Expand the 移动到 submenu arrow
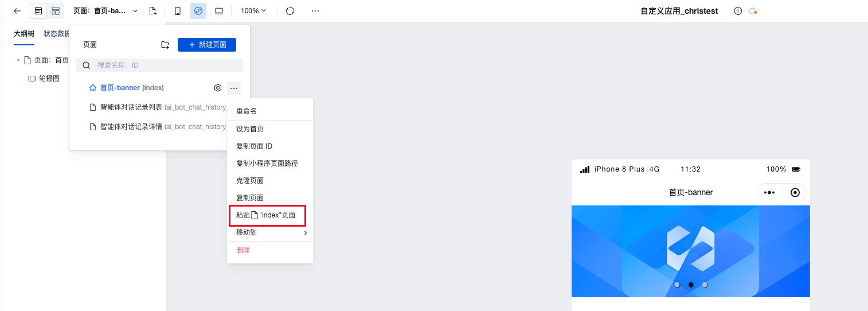The image size is (868, 311). (306, 233)
